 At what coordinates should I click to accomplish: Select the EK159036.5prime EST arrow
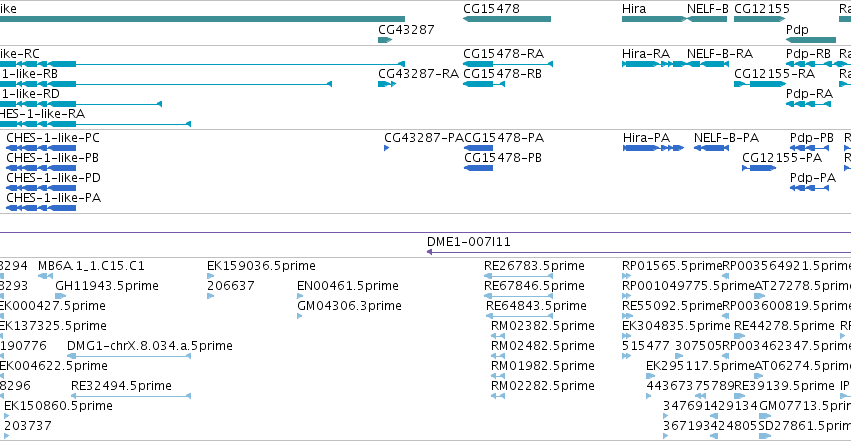(211, 276)
